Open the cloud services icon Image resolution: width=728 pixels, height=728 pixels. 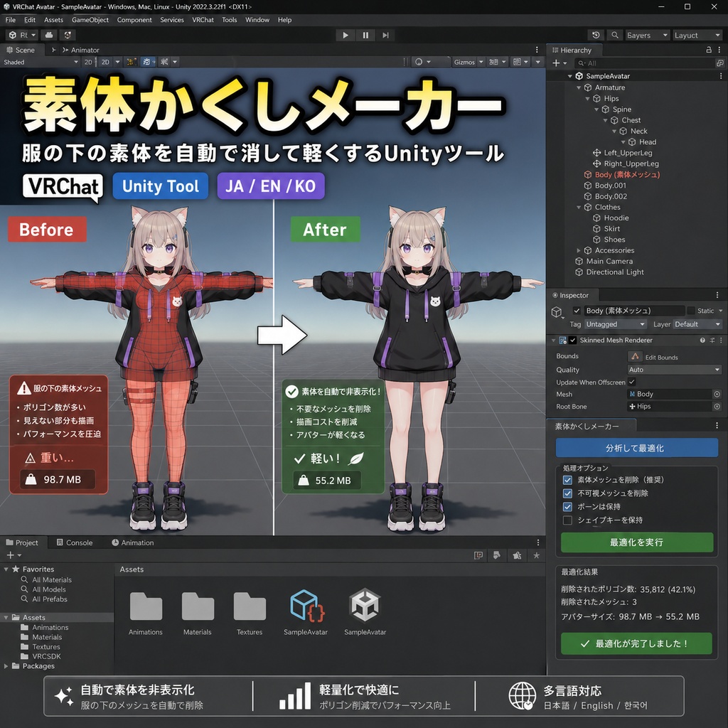(49, 36)
